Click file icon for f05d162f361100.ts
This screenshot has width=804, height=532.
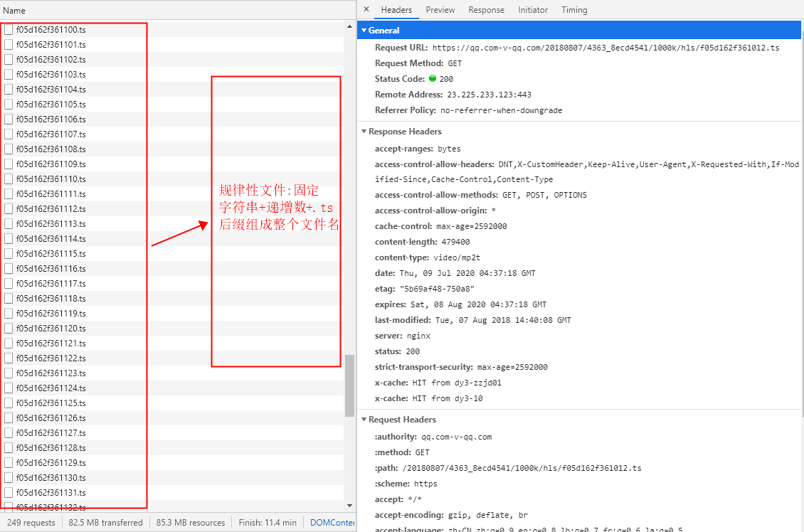pos(9,30)
